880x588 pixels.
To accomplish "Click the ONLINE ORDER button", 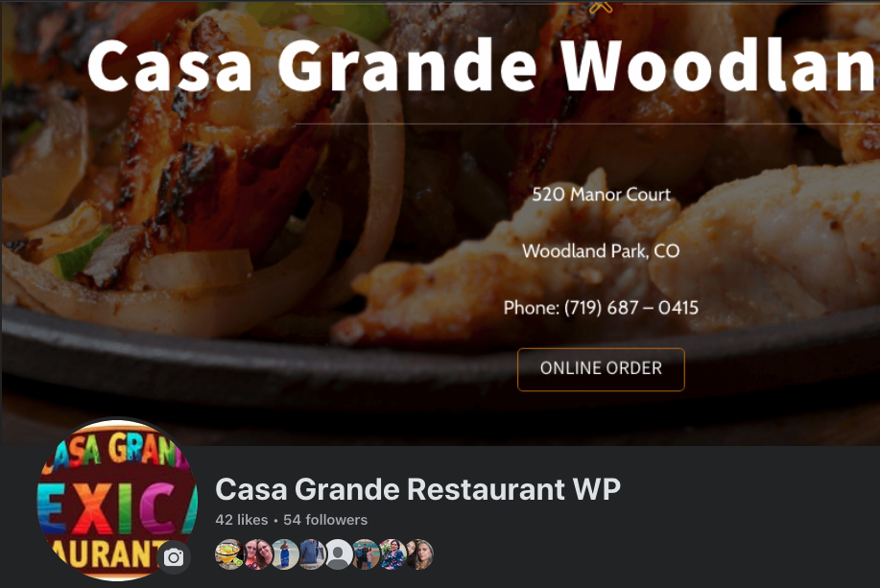I will point(601,369).
